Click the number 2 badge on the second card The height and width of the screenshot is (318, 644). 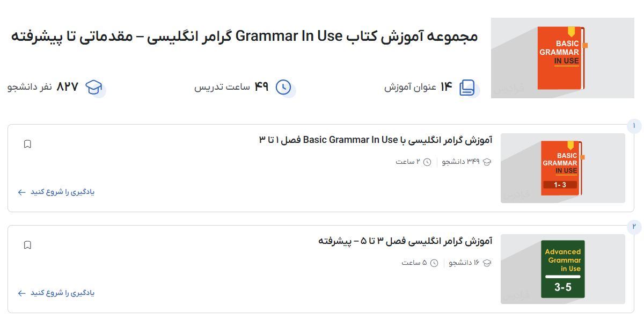633,227
